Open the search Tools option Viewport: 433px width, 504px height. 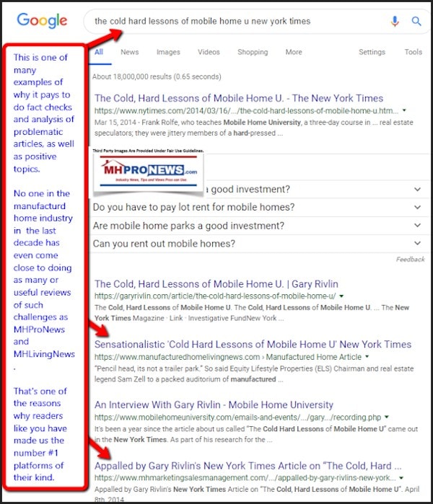tap(413, 52)
